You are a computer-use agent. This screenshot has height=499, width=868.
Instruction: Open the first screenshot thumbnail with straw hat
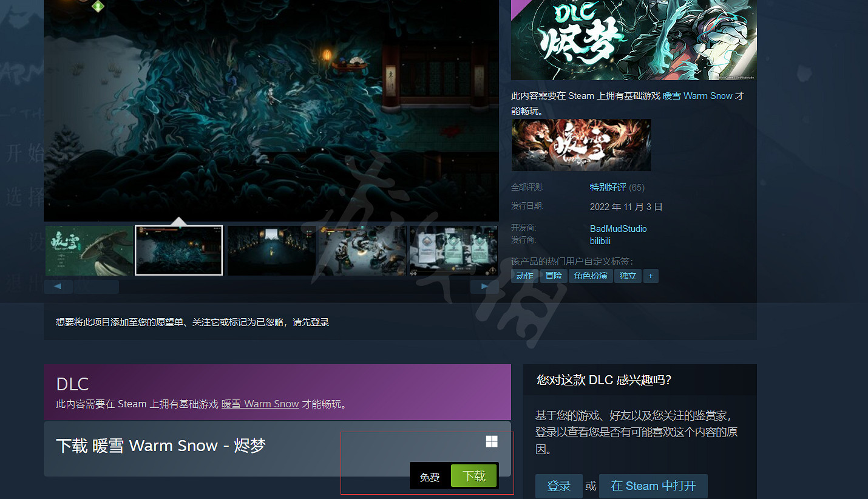click(x=89, y=251)
